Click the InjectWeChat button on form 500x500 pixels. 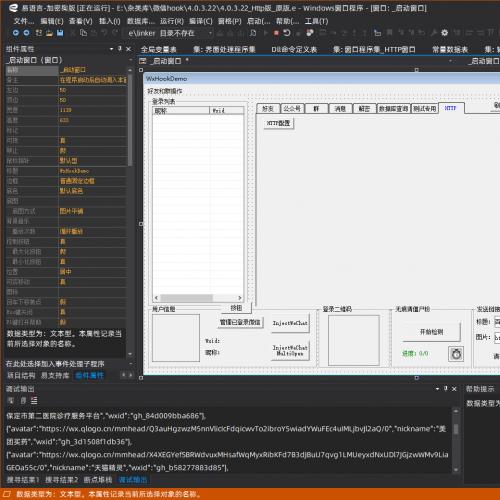point(290,323)
